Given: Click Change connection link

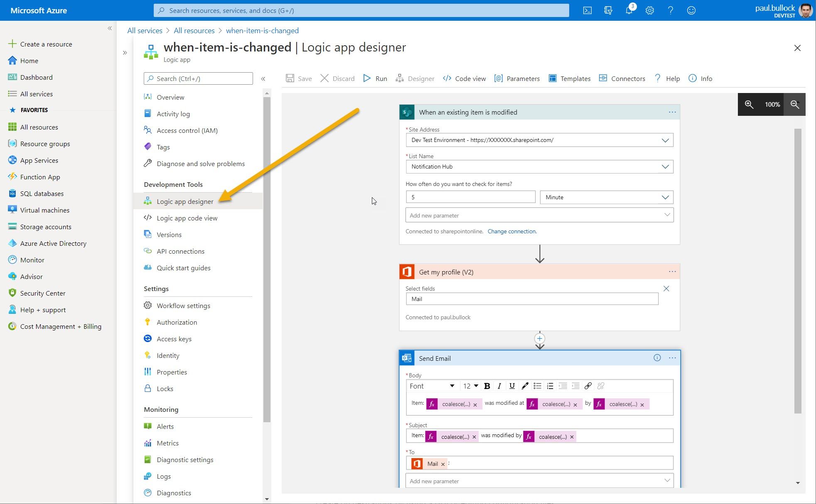Looking at the screenshot, I should pos(512,231).
